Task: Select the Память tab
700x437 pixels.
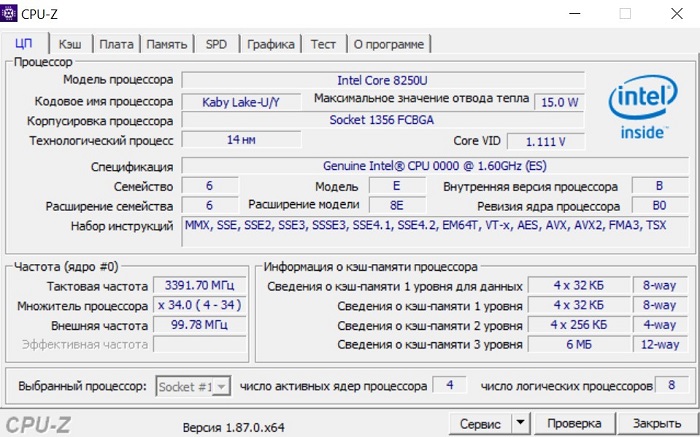Action: tap(167, 44)
